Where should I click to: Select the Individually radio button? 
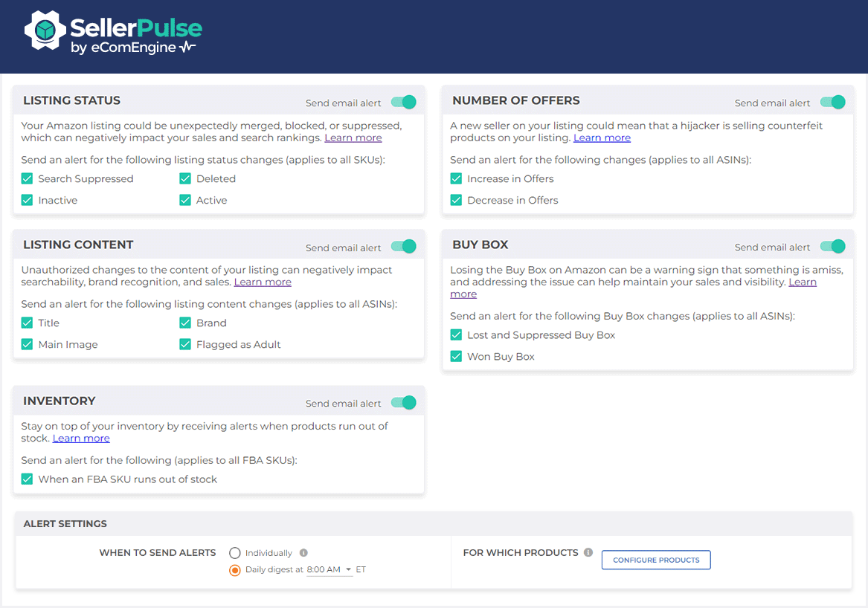point(235,552)
